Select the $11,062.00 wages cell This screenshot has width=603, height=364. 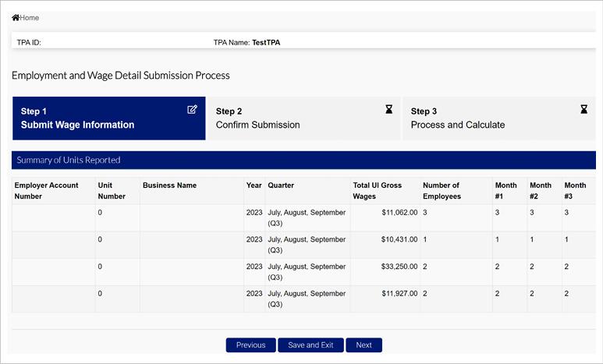pos(399,213)
